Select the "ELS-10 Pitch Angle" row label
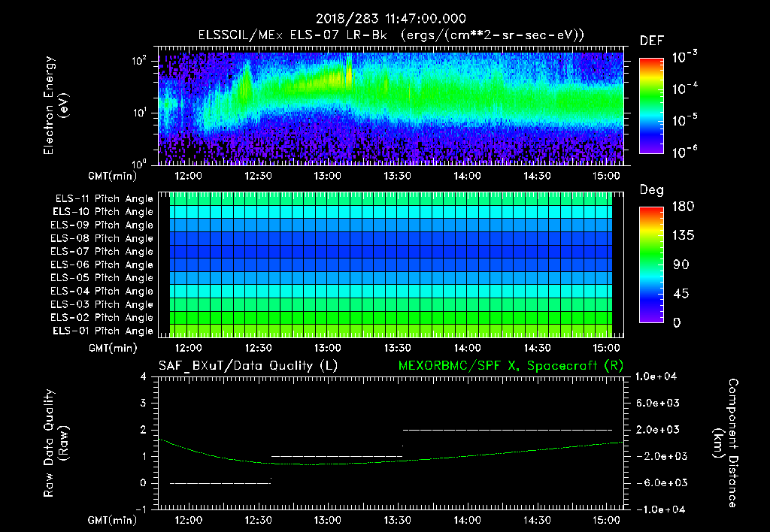Viewport: 770px width, 532px height. click(x=103, y=212)
